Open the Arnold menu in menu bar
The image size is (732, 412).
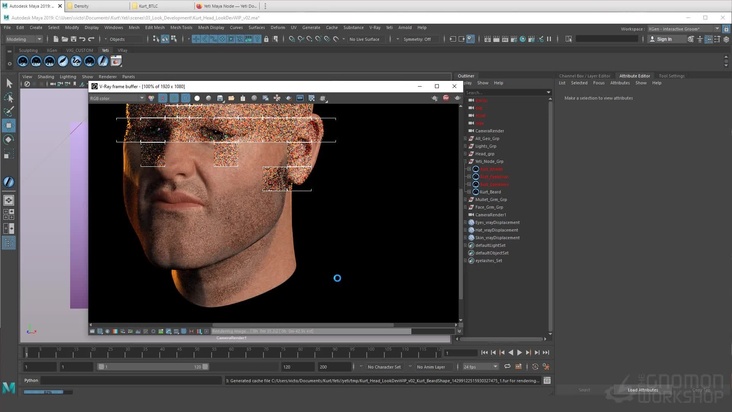404,27
